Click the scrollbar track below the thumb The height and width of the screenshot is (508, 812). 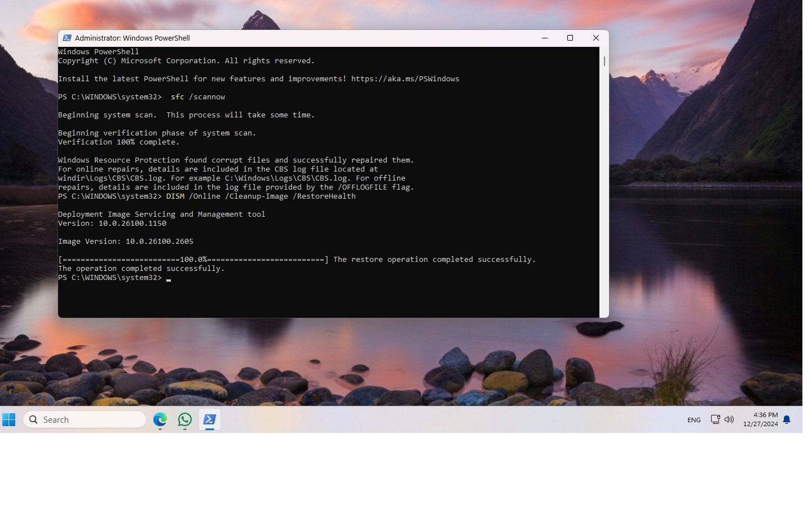pyautogui.click(x=604, y=198)
